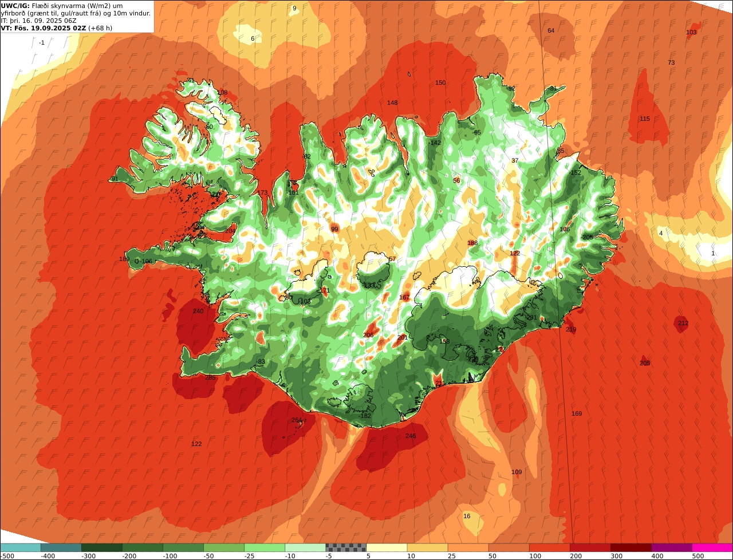This screenshot has width=733, height=560.
Task: Click the map value 115 in the northeast ocean
Action: point(645,119)
